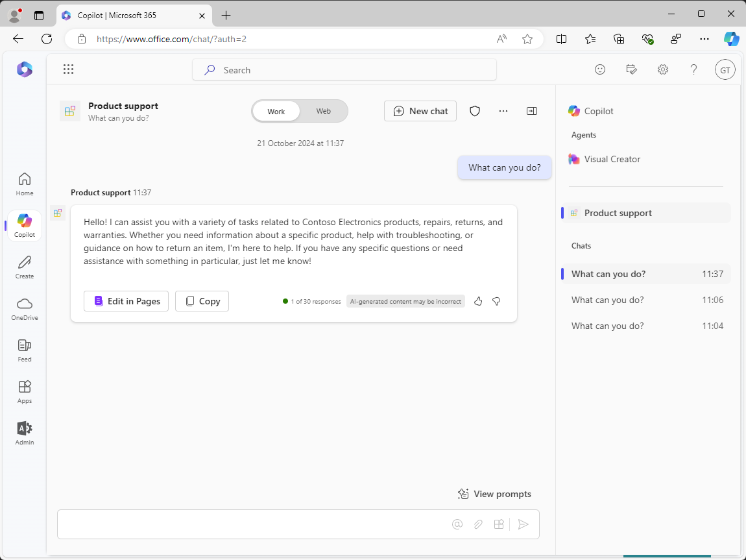This screenshot has width=746, height=560.
Task: Open Edge settings and more menu
Action: (704, 39)
